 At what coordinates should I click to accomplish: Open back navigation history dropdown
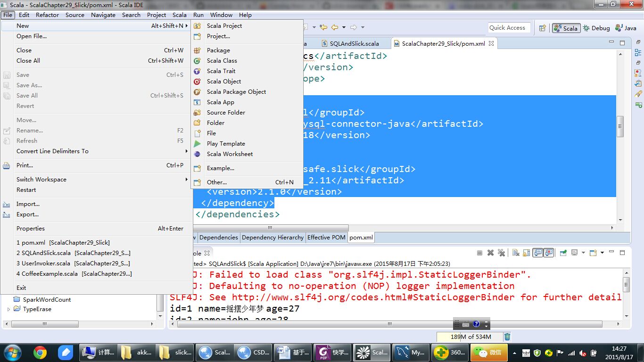tap(344, 27)
